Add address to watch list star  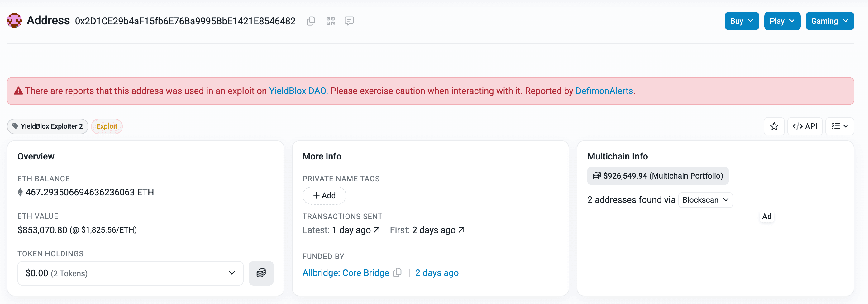(x=774, y=126)
